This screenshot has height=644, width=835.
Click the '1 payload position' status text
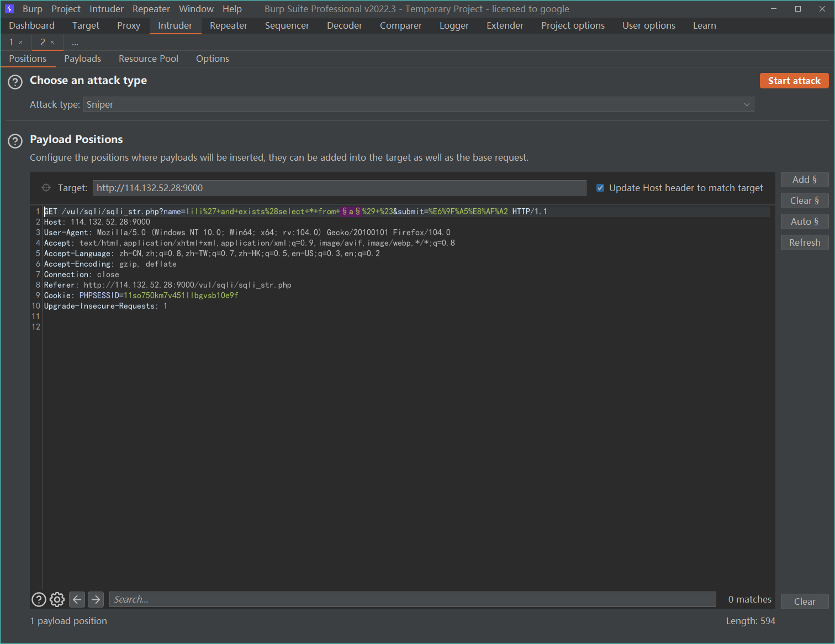tap(69, 621)
